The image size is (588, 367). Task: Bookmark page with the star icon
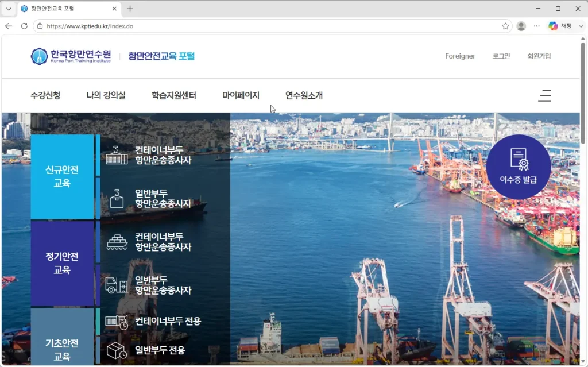[x=505, y=26]
